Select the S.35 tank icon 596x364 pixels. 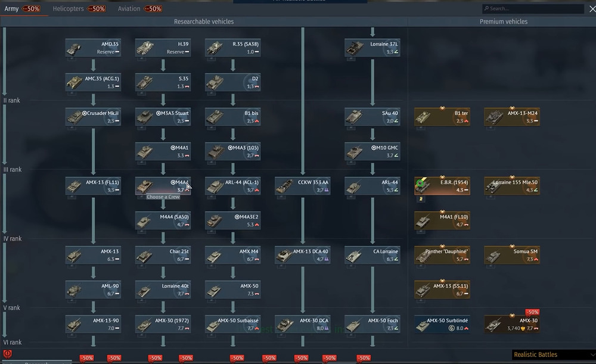145,82
